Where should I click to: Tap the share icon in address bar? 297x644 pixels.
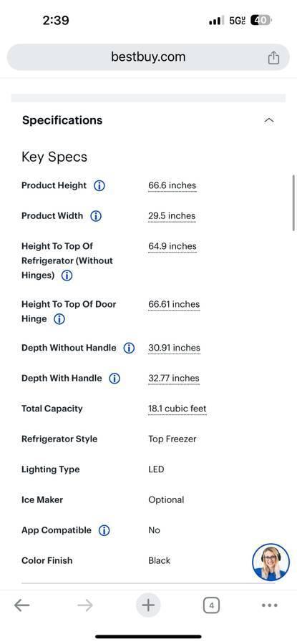coord(273,57)
